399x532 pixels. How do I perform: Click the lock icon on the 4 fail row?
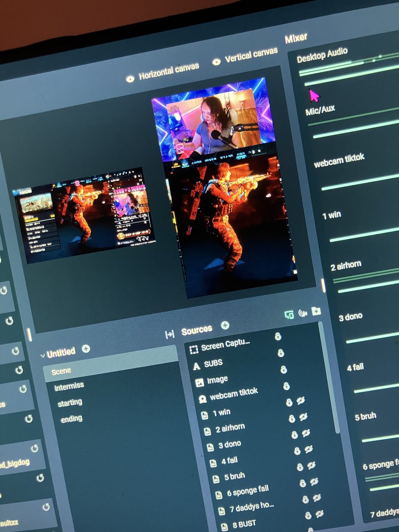coord(297,451)
